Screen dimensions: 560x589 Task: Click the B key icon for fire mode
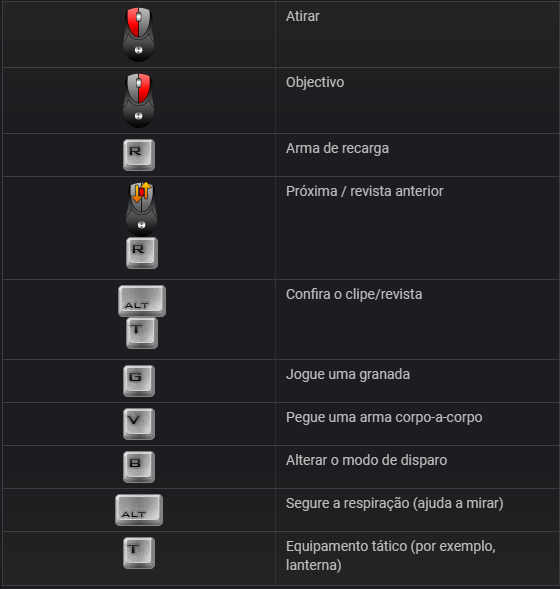click(139, 467)
